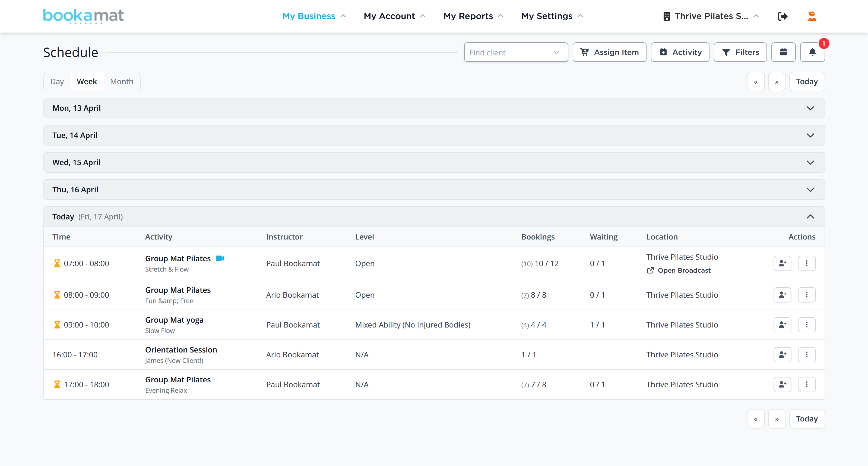Add client to 09:00 - 10:00 yoga class
The image size is (868, 466).
pyautogui.click(x=783, y=325)
